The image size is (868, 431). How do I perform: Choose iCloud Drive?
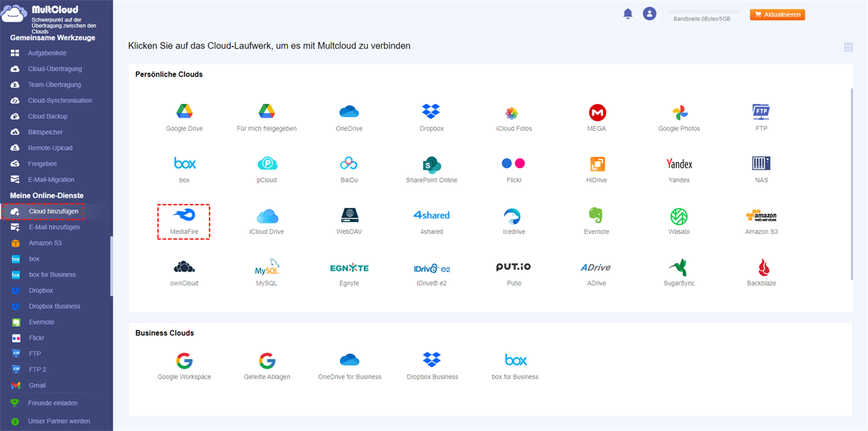tap(267, 216)
